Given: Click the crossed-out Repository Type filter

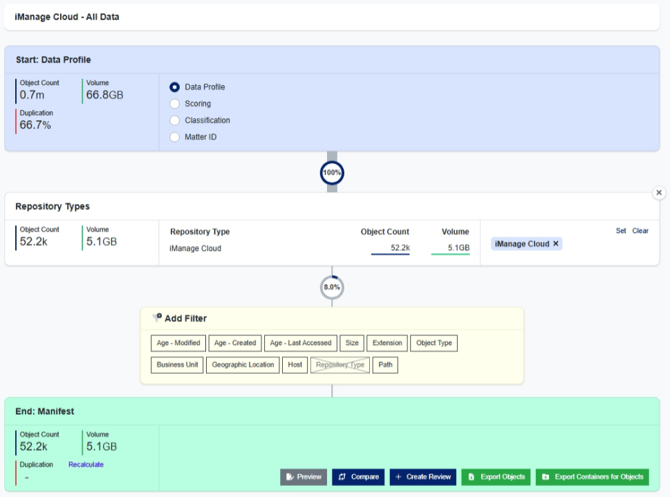Looking at the screenshot, I should [340, 365].
